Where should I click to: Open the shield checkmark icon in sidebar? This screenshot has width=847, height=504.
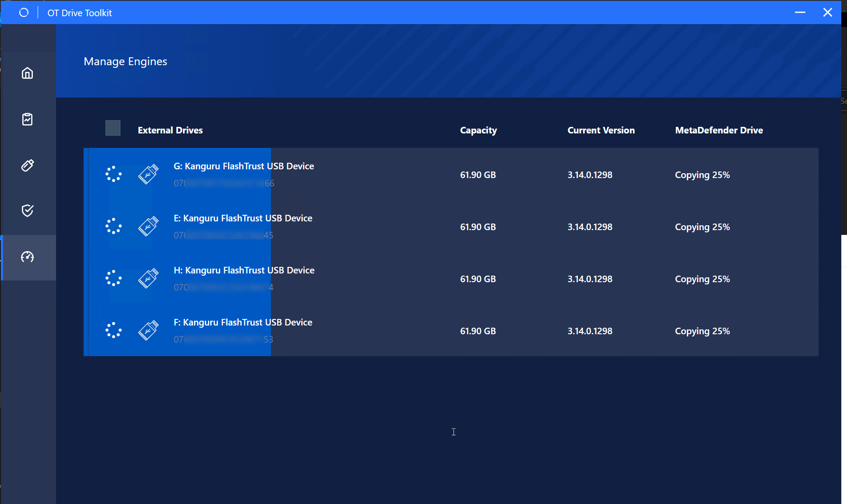pos(28,210)
